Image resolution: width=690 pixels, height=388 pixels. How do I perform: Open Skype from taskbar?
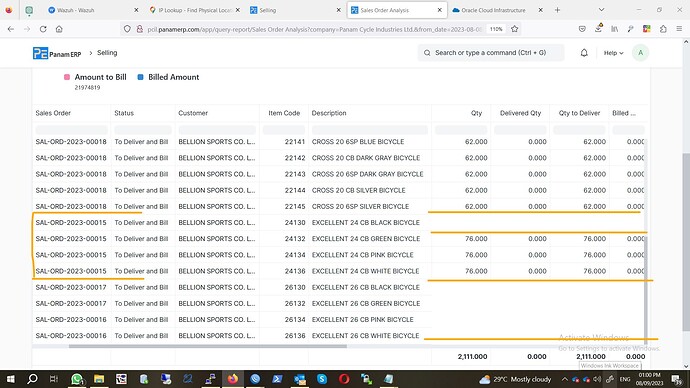pos(322,379)
